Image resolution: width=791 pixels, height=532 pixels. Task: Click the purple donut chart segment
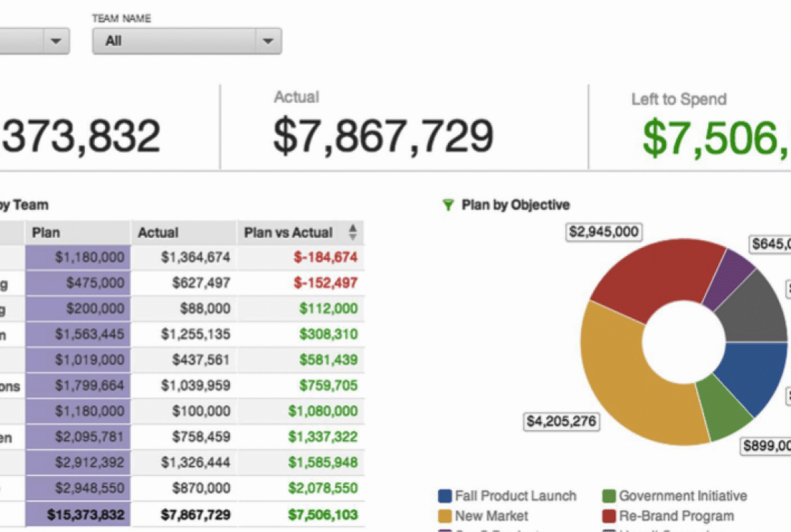pos(726,278)
